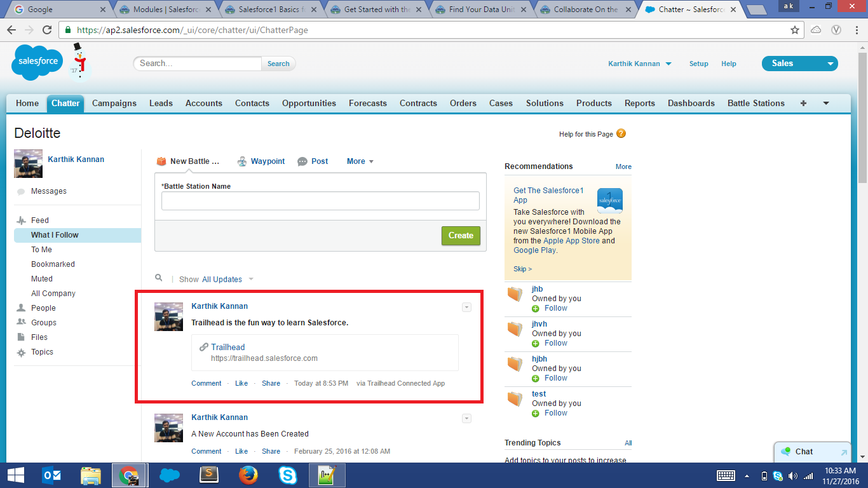Open the Help for this Page question-mark icon
This screenshot has width=868, height=488.
click(x=621, y=133)
